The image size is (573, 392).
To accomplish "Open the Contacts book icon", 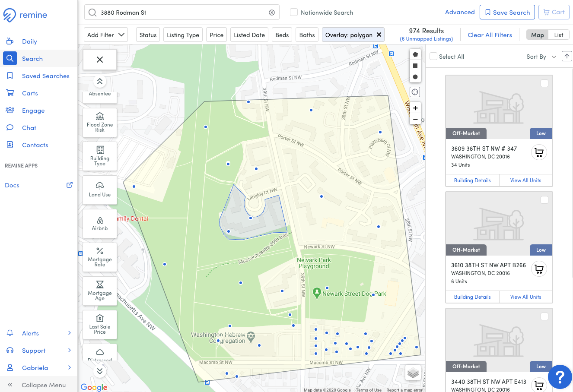I will tap(10, 145).
